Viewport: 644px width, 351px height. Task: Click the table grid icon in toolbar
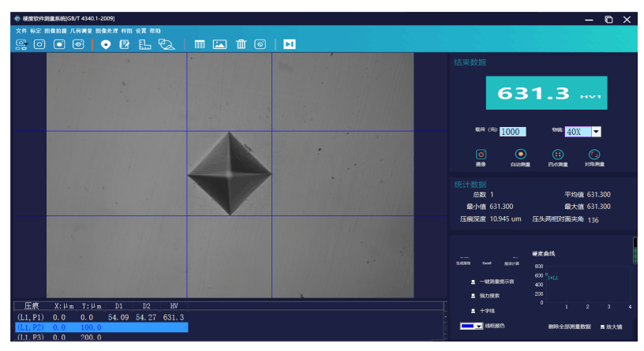coord(200,44)
